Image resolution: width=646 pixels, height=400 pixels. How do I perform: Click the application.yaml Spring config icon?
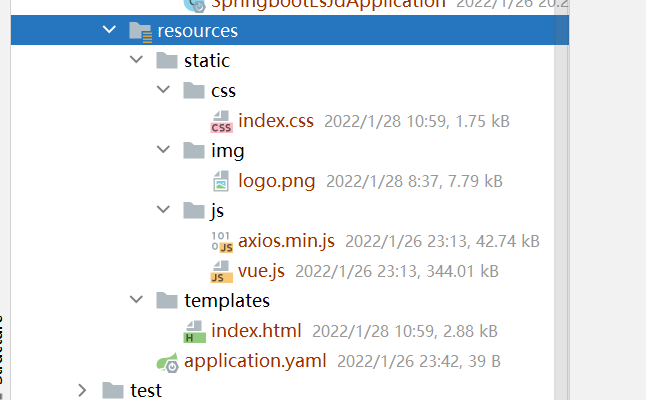coord(167,361)
